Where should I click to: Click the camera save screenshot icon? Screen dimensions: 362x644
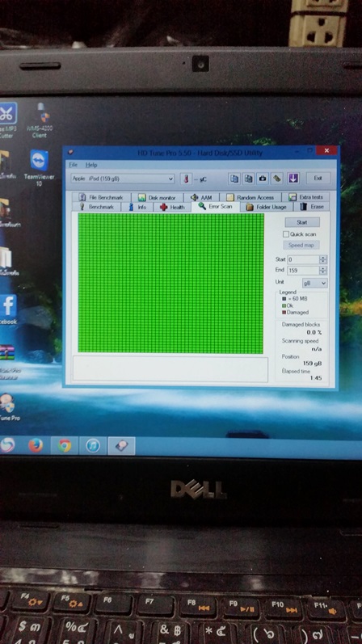click(263, 179)
